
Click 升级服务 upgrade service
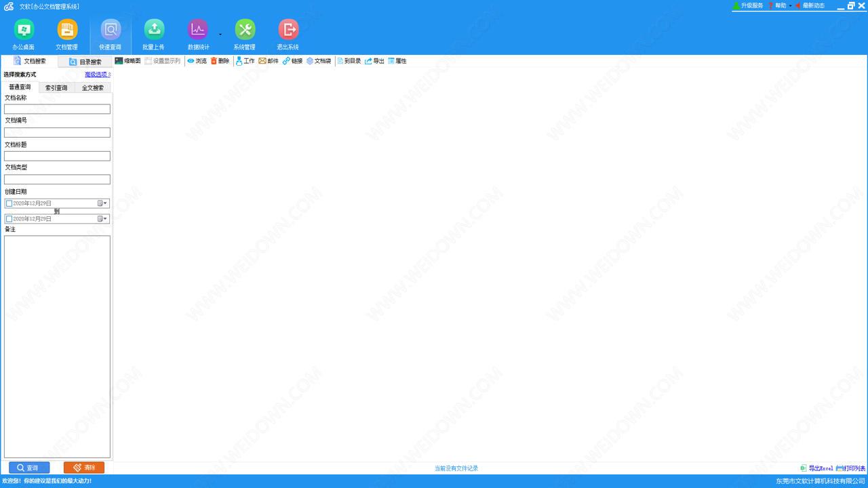(x=748, y=5)
